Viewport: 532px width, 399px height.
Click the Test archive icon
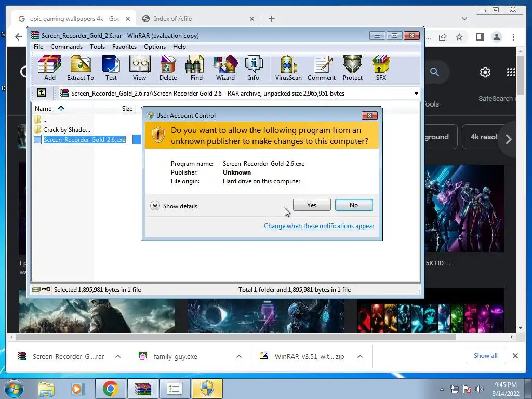pos(111,68)
